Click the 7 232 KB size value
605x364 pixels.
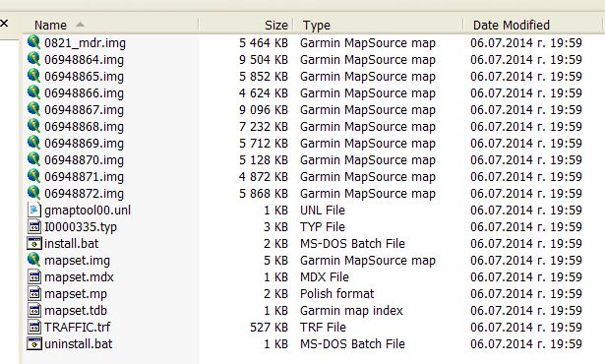click(264, 127)
